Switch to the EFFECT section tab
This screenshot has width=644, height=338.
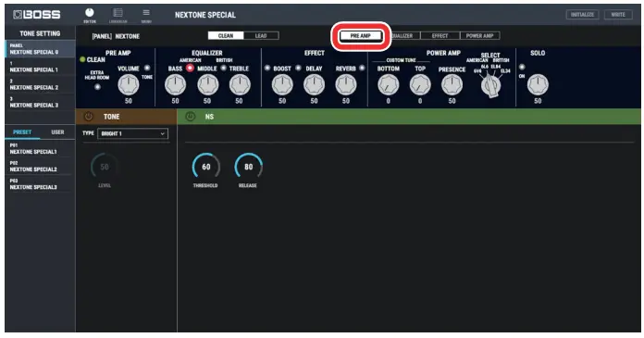(x=440, y=36)
